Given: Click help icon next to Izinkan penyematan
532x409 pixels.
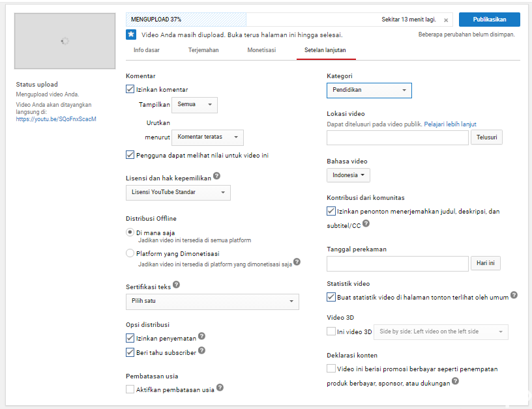Looking at the screenshot, I should [201, 336].
